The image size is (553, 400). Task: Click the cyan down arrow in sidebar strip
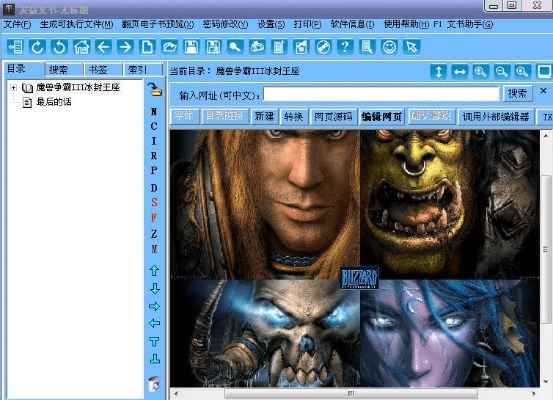coord(154,289)
